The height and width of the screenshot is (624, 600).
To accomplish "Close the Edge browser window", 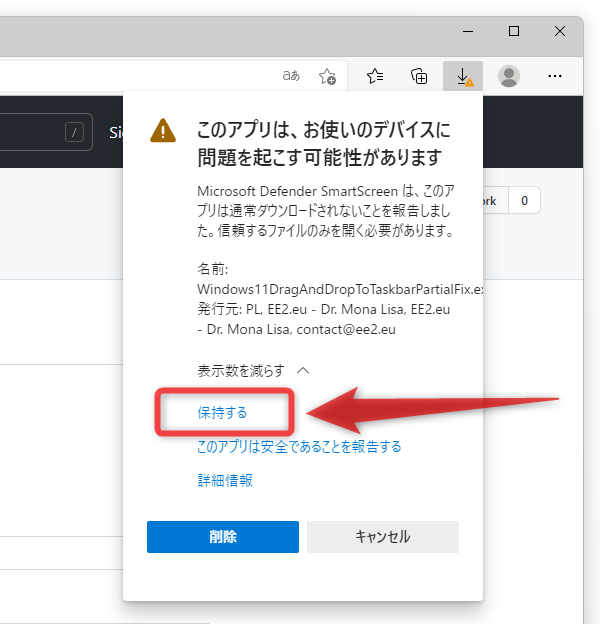I will (x=560, y=31).
